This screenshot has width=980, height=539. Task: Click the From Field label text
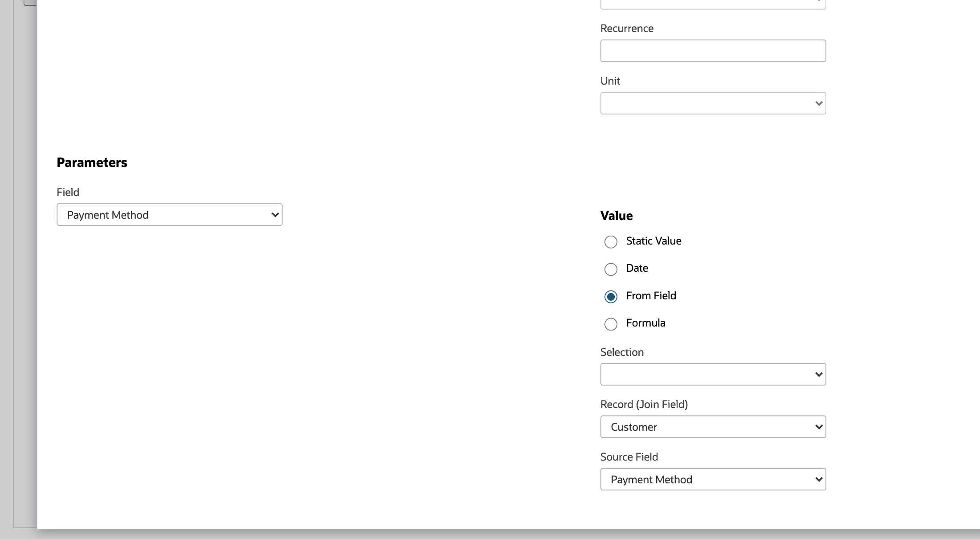click(651, 296)
